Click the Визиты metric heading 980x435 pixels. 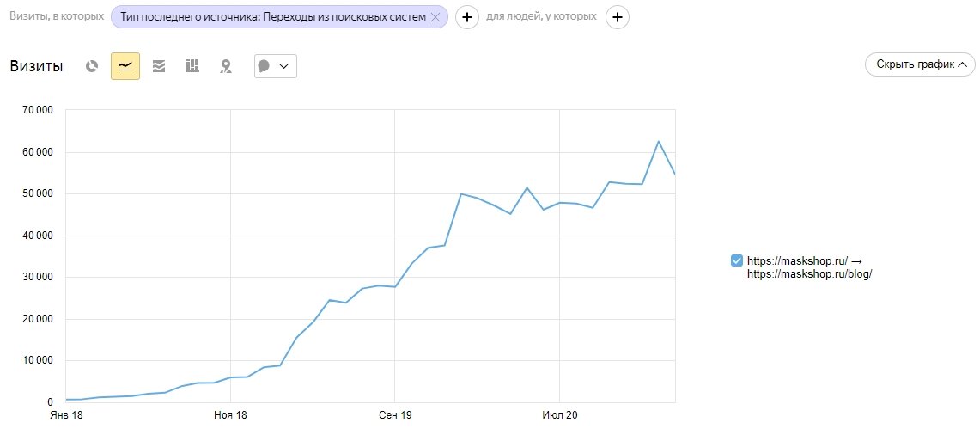pos(36,66)
